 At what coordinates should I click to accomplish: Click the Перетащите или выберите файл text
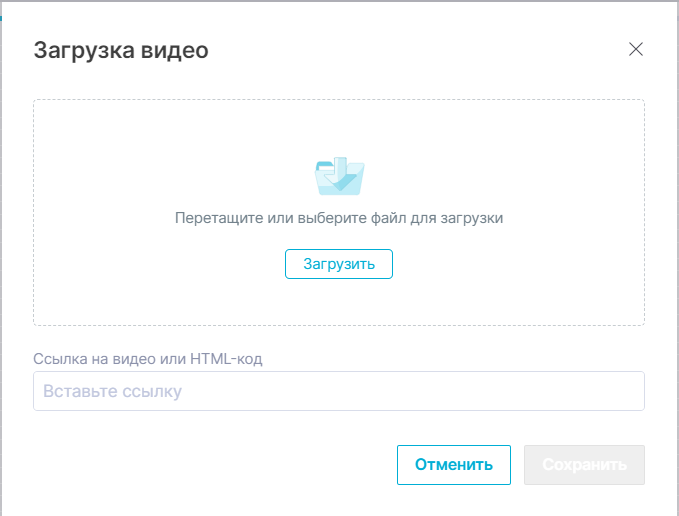coord(338,217)
